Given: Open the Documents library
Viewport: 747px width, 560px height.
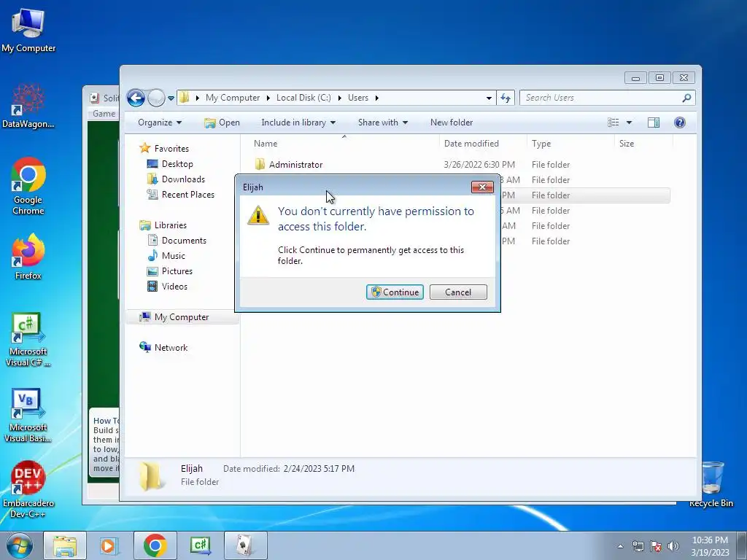Looking at the screenshot, I should click(184, 241).
